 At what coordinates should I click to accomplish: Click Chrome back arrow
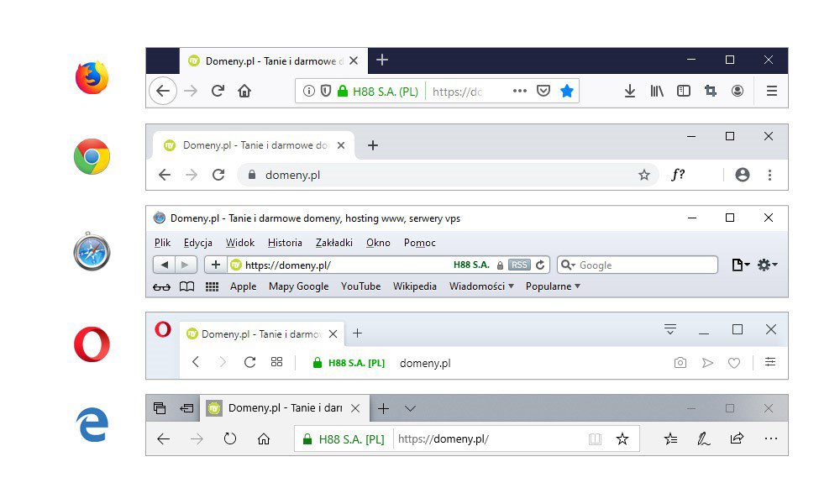165,175
